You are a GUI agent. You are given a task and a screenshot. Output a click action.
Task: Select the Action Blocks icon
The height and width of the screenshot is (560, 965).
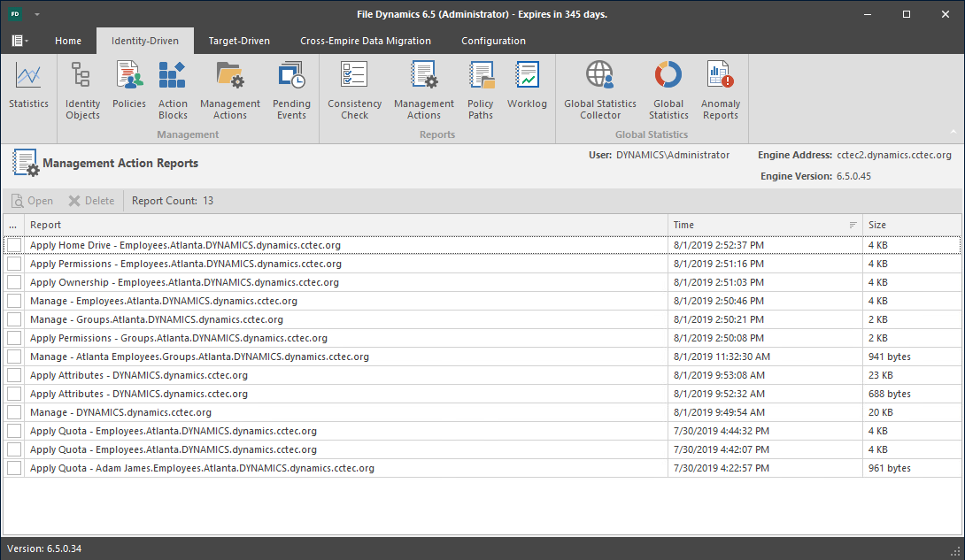tap(173, 90)
